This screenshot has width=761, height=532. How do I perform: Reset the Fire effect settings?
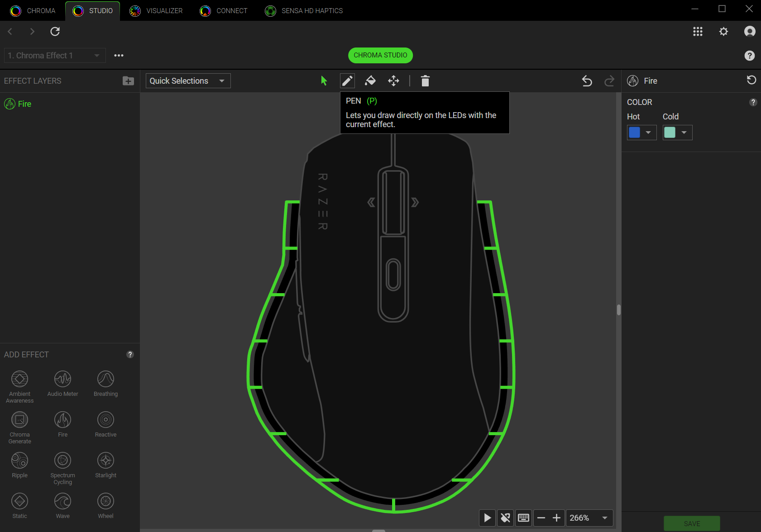click(x=751, y=80)
